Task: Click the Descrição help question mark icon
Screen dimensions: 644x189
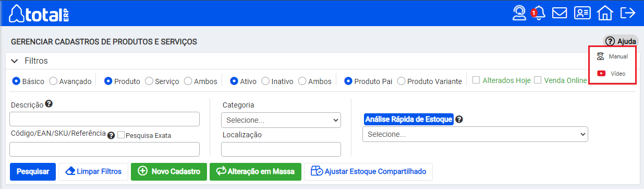Action: point(49,104)
